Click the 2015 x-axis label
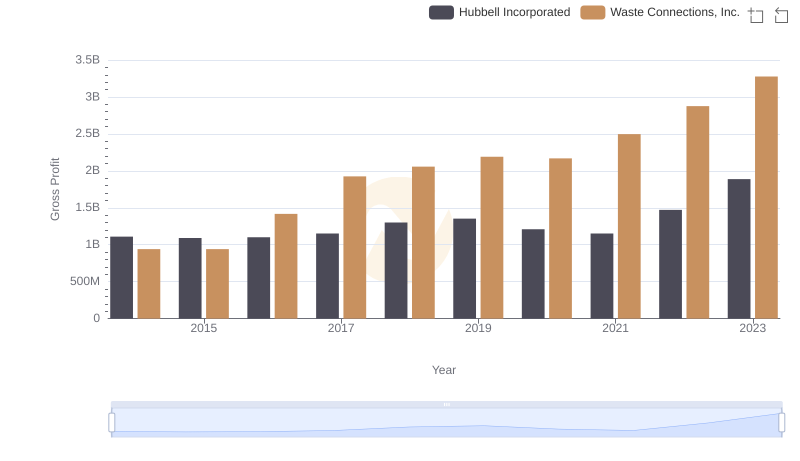Image resolution: width=800 pixels, height=461 pixels. [x=204, y=328]
